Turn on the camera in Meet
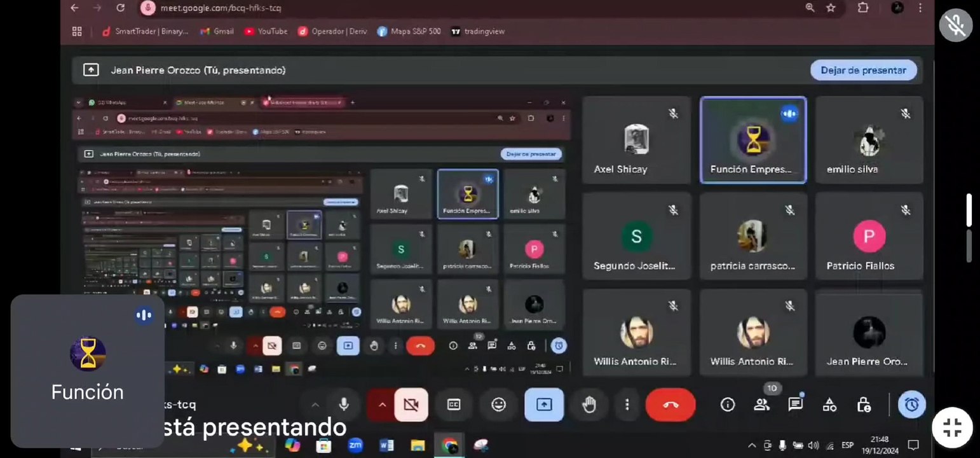The image size is (980, 458). 411,405
